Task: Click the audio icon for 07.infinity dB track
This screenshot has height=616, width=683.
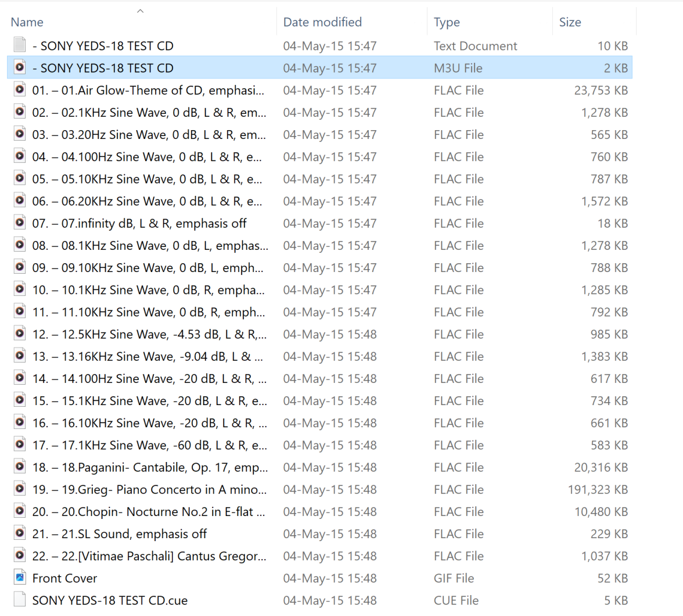Action: pyautogui.click(x=20, y=223)
